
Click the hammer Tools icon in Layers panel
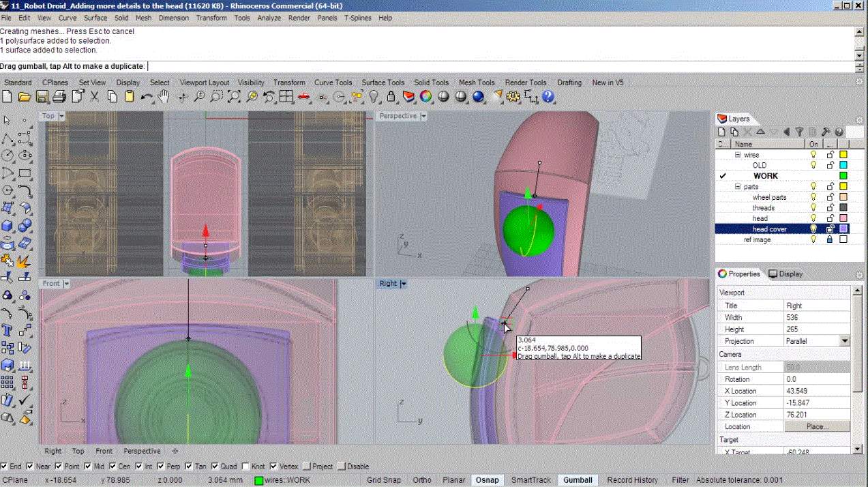click(826, 132)
